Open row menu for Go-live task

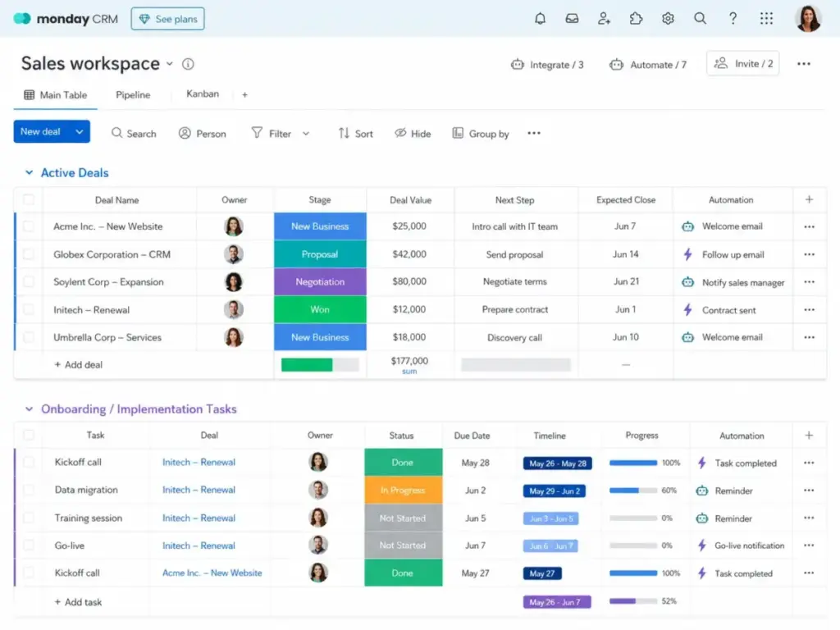pos(809,546)
